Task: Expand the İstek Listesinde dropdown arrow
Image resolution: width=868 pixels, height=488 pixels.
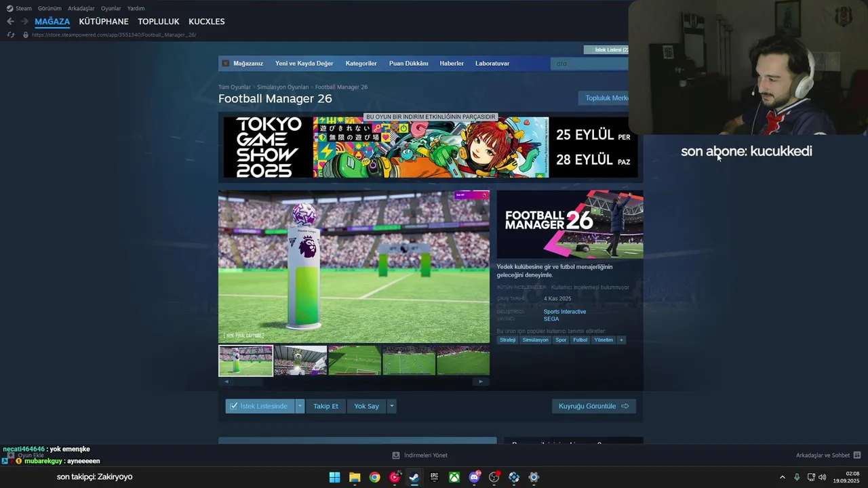Action: [300, 406]
